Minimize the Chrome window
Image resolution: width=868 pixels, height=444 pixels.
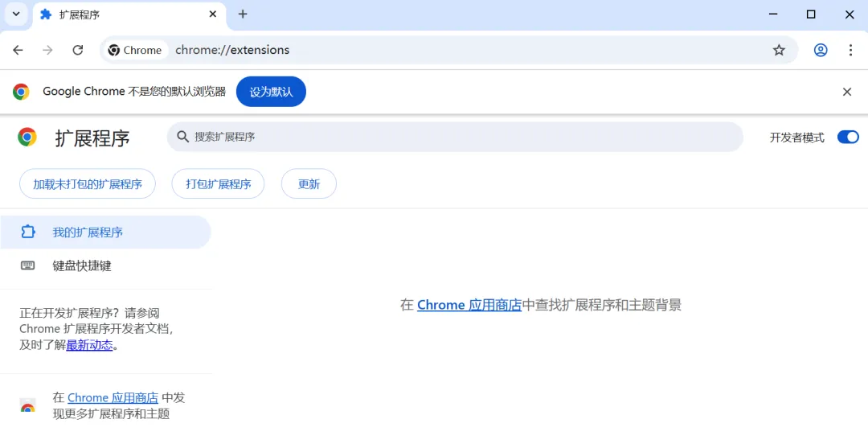tap(773, 15)
